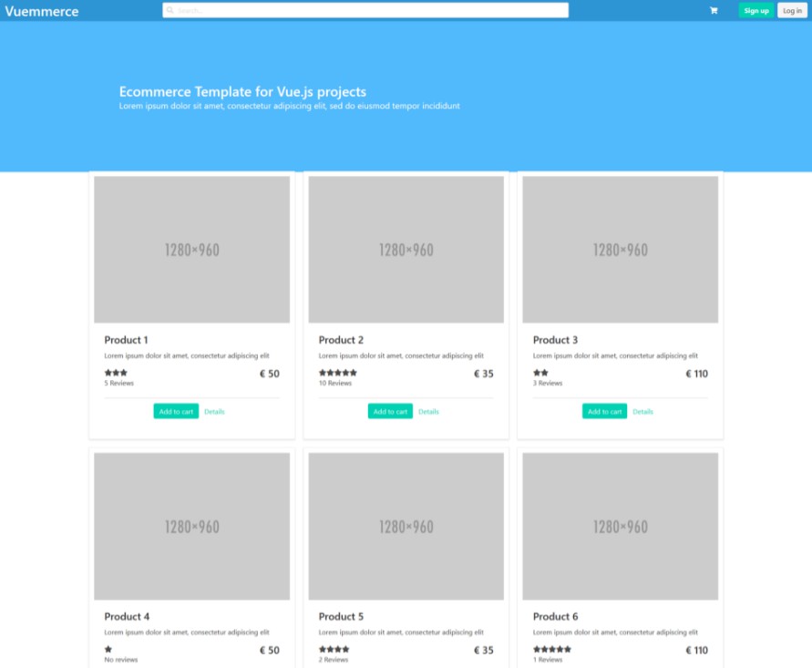Click the Log in button
Screen dimensions: 812x668
click(x=792, y=10)
